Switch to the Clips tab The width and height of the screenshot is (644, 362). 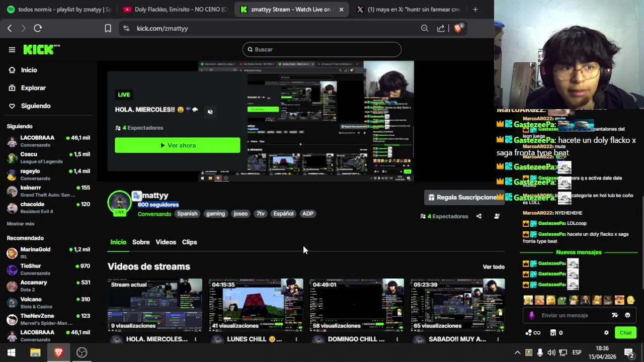[189, 242]
